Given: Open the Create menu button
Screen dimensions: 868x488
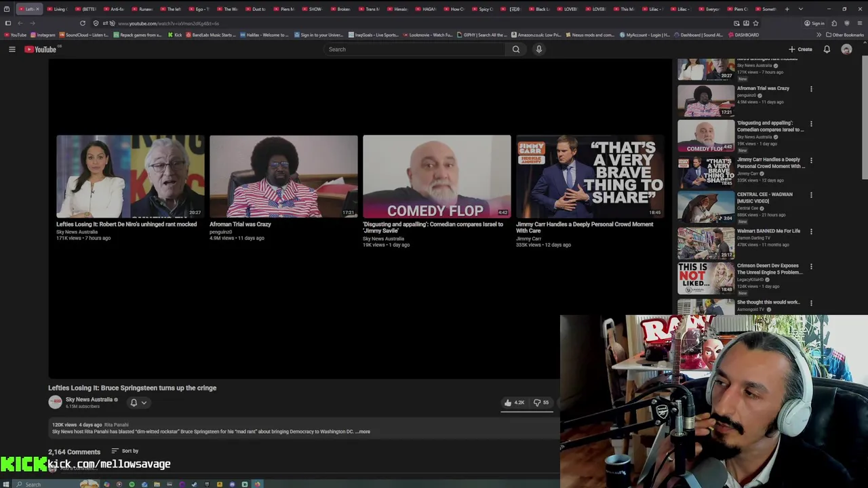Looking at the screenshot, I should [800, 49].
